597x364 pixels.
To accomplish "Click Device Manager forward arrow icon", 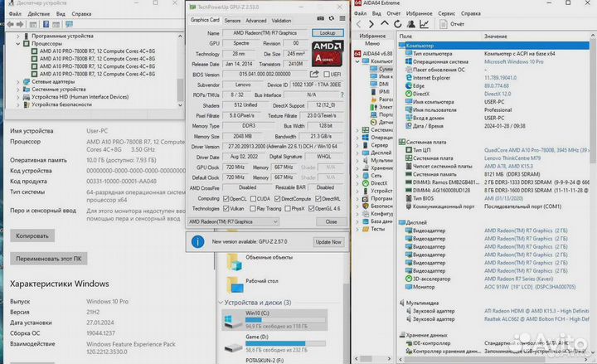I will click(x=20, y=24).
